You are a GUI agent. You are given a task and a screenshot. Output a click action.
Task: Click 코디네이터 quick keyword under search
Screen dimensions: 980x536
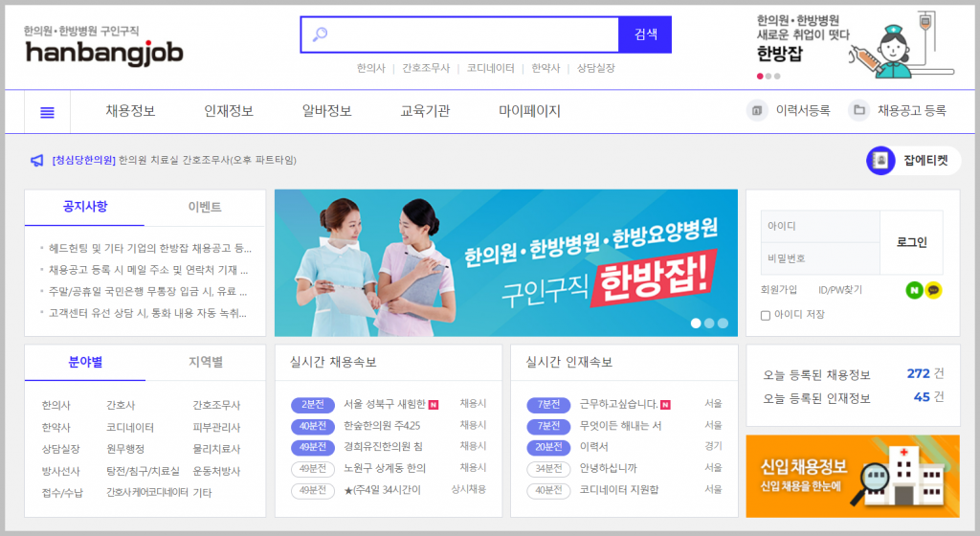(x=491, y=68)
